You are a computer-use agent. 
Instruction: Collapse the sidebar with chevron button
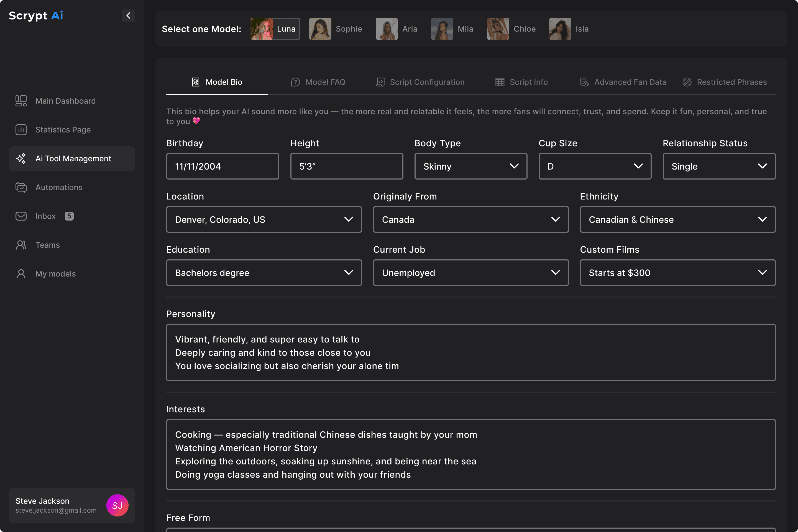tap(128, 16)
